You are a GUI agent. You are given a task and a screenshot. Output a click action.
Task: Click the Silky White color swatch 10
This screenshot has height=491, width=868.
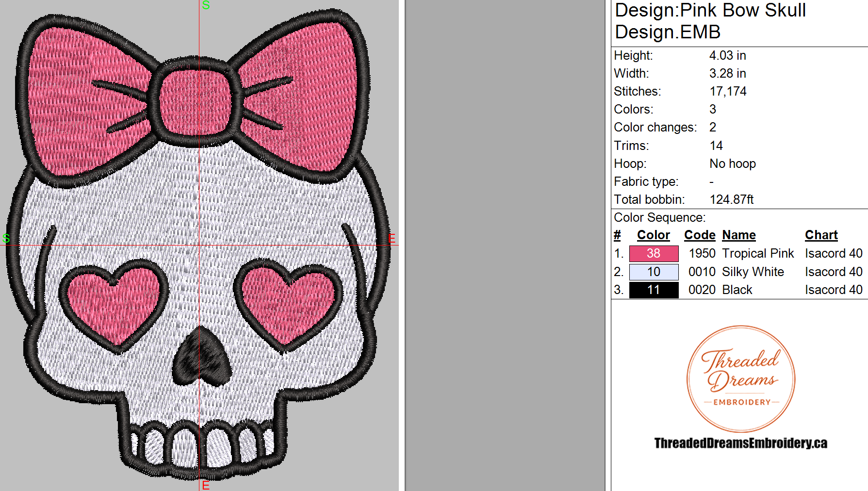pyautogui.click(x=654, y=272)
